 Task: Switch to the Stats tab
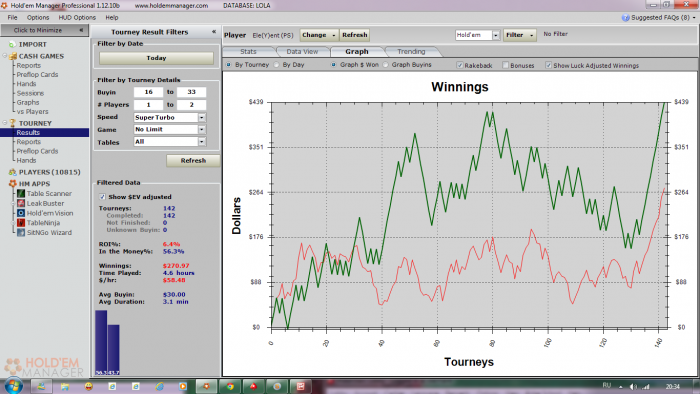(248, 52)
